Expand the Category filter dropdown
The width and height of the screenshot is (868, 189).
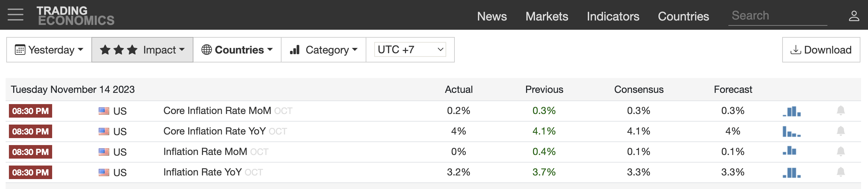pyautogui.click(x=323, y=50)
